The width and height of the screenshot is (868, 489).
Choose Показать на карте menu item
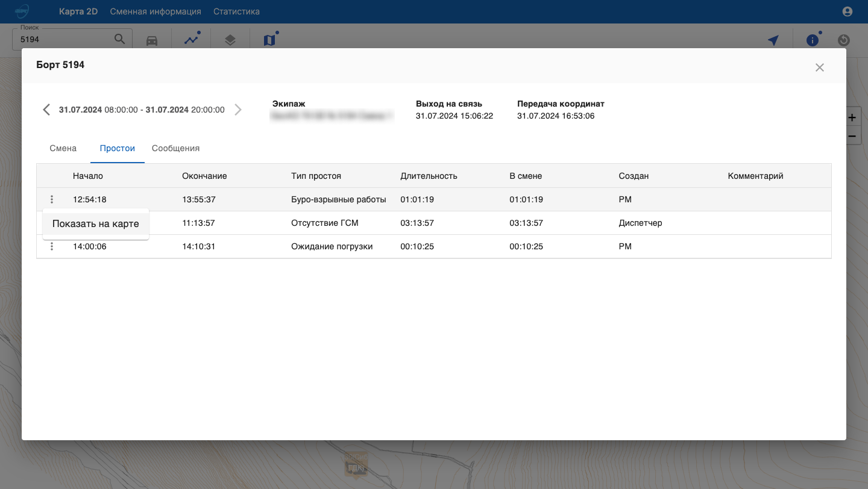[96, 223]
